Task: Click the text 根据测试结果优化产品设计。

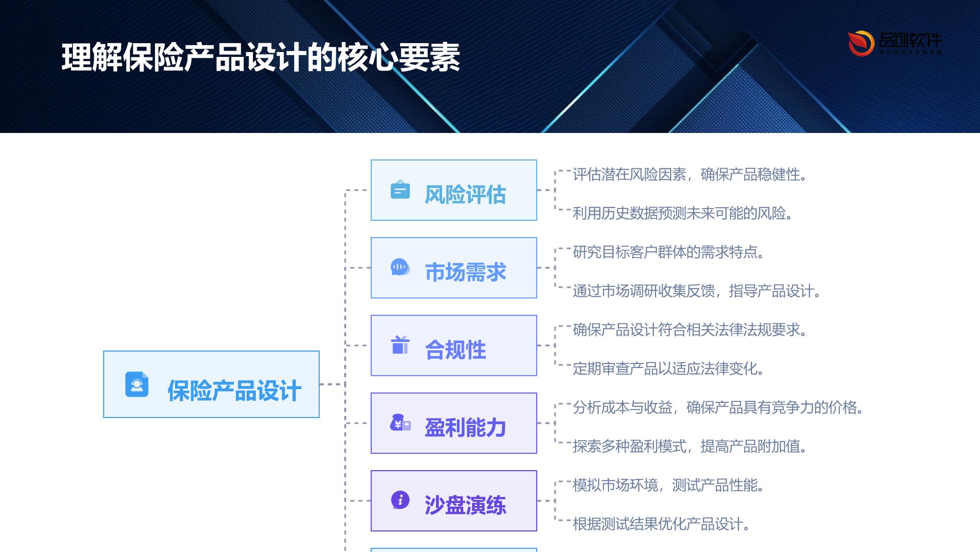Action: [x=662, y=524]
